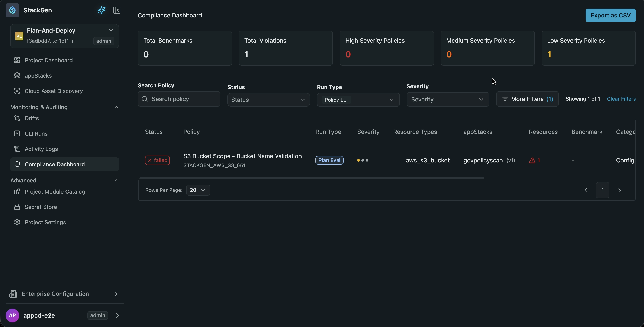
Task: Click the Enterprise Configuration building icon
Action: point(13,294)
